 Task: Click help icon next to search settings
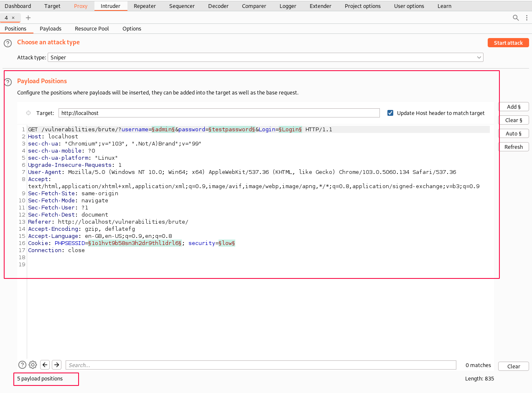point(23,365)
